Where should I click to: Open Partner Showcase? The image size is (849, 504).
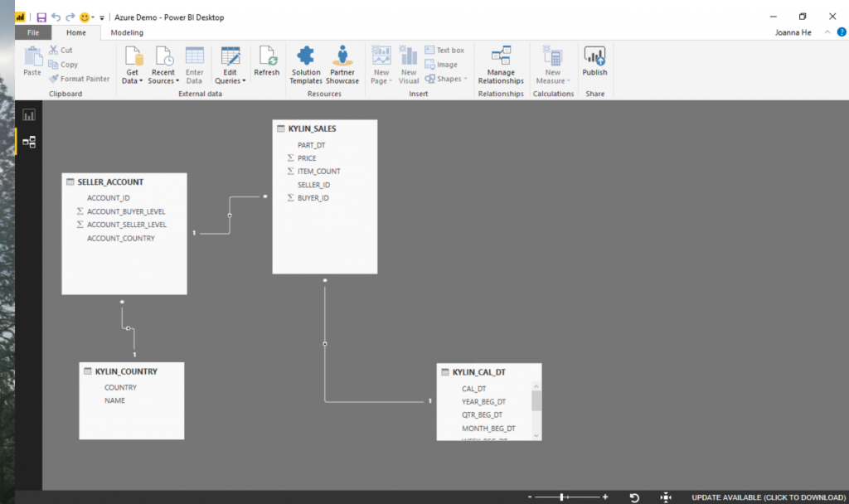342,65
